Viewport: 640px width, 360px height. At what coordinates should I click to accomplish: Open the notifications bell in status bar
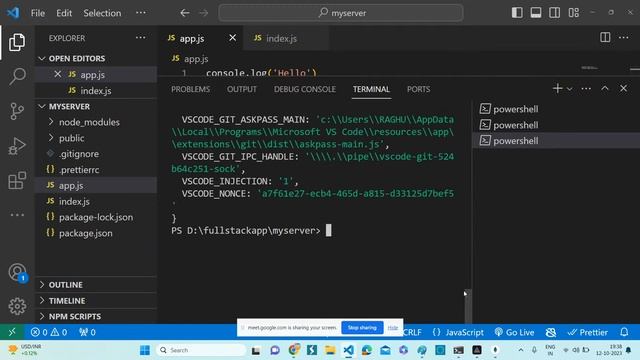[x=624, y=332]
